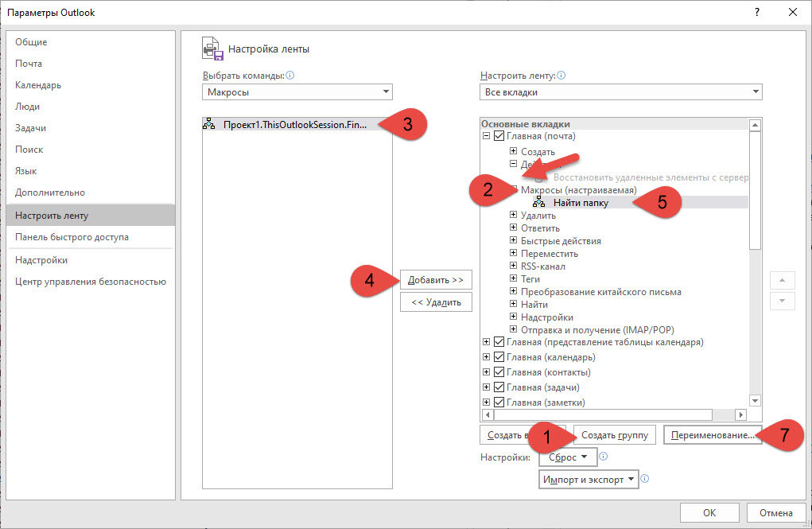Click info icon next to Выбрать команды
The height and width of the screenshot is (529, 812).
[x=290, y=75]
